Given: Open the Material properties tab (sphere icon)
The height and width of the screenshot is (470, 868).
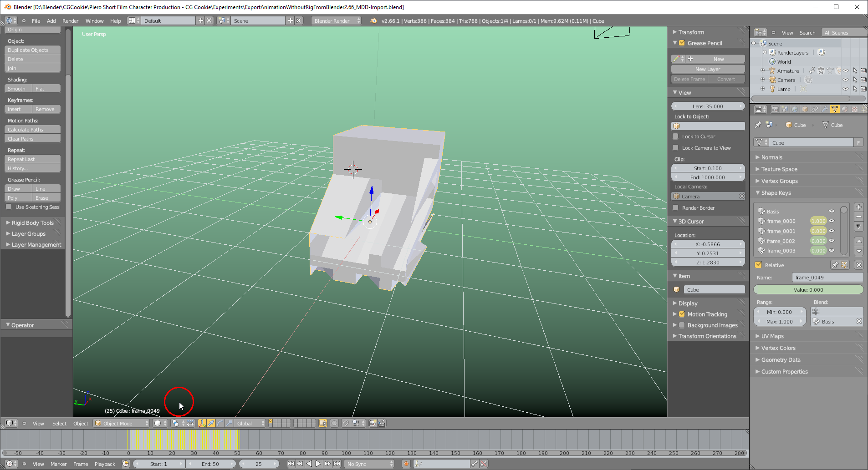Looking at the screenshot, I should point(845,109).
